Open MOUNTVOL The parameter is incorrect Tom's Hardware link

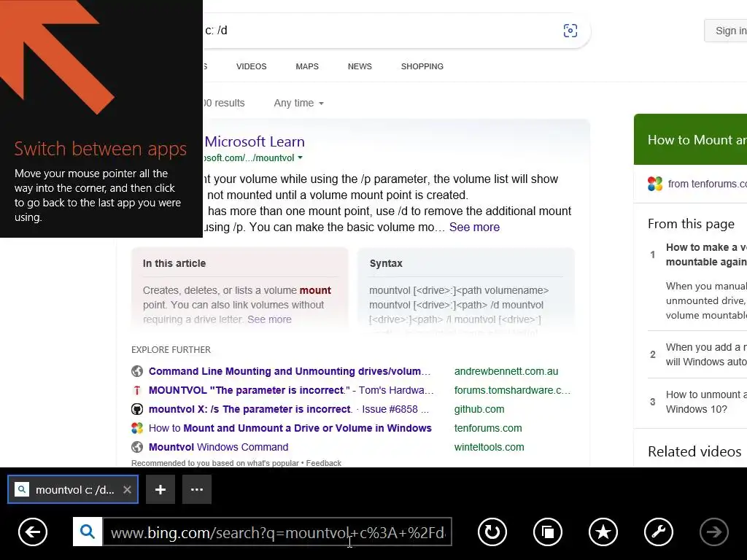pyautogui.click(x=291, y=391)
